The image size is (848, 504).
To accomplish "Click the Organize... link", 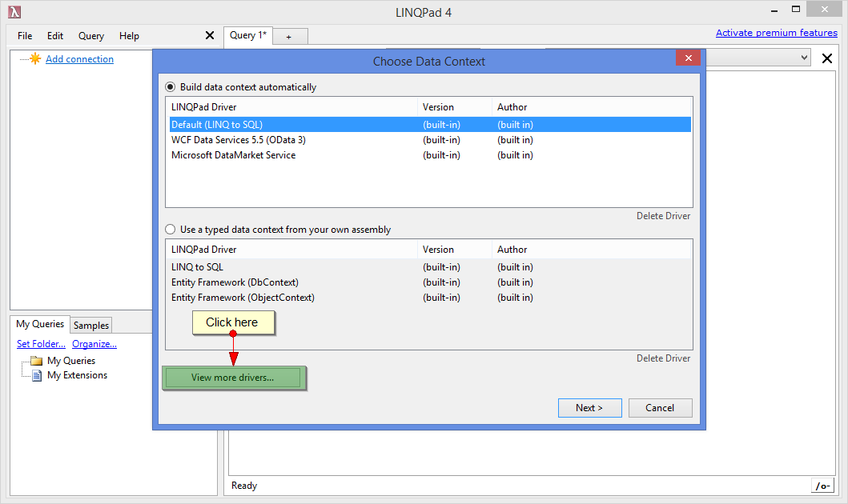I will pos(94,344).
